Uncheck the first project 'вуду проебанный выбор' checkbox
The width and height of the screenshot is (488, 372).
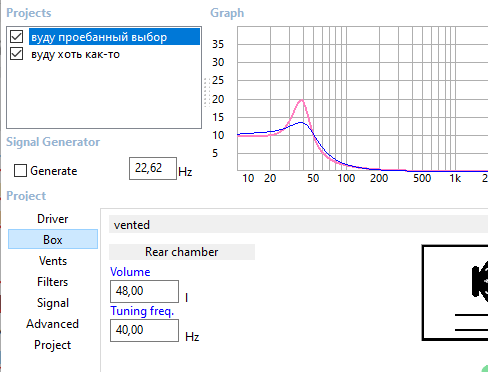16,37
